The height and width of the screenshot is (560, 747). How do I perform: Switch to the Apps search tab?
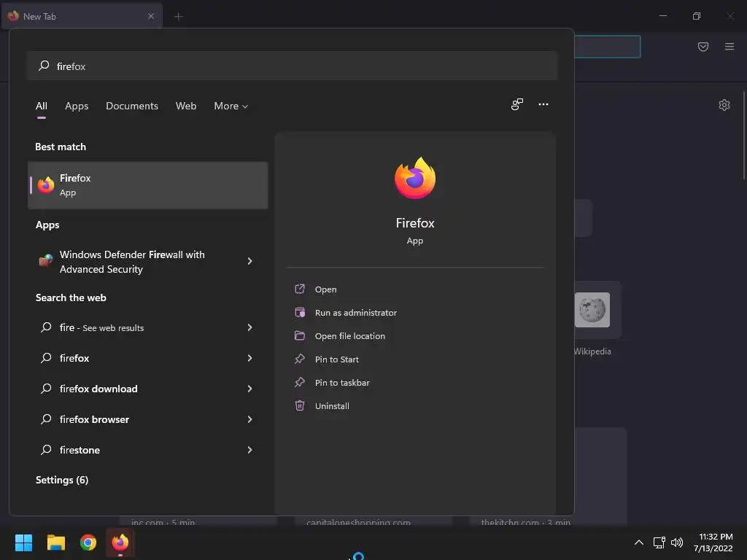pos(77,106)
